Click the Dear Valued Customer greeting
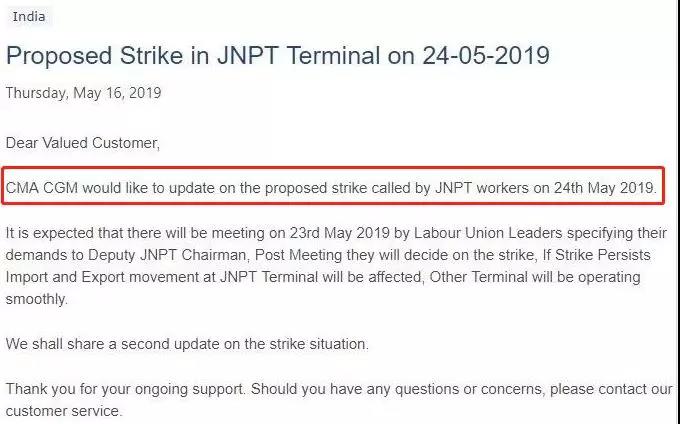Screen dimensions: 680x424 point(82,143)
